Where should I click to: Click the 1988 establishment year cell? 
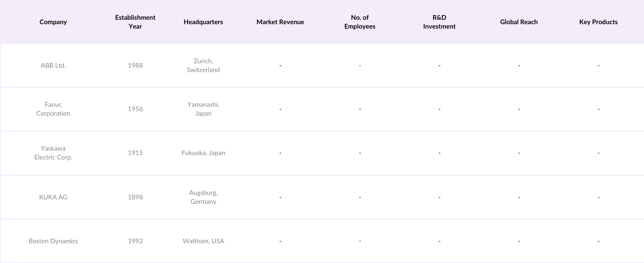click(x=135, y=65)
